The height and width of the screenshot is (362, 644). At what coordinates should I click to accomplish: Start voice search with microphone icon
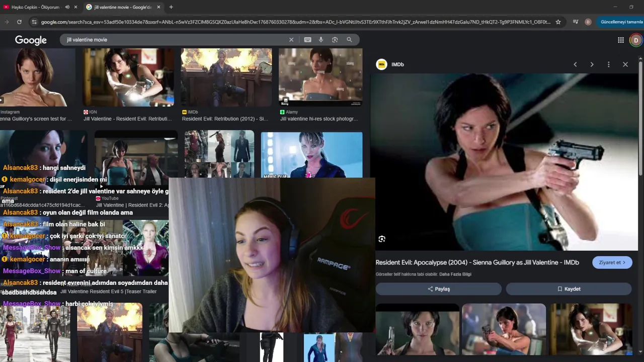tap(321, 40)
